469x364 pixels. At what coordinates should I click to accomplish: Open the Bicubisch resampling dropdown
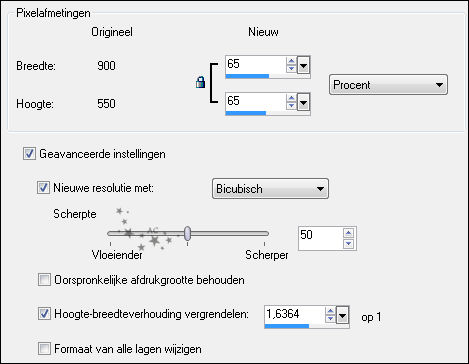[270, 189]
